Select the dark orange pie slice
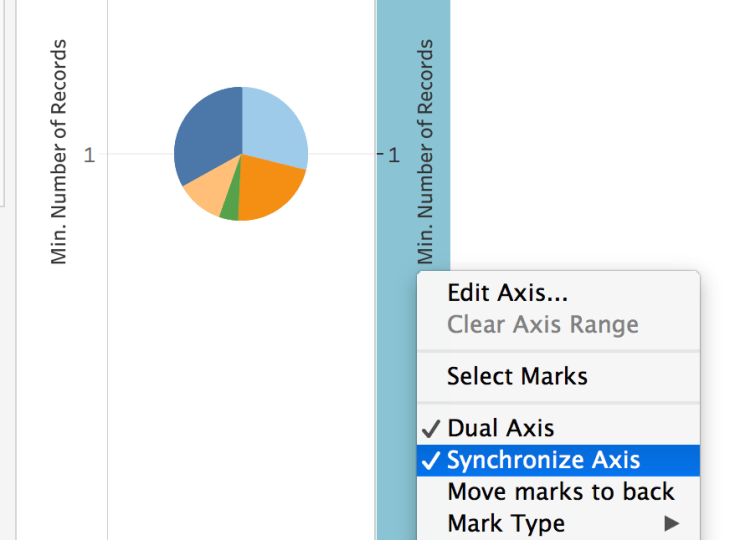 coord(270,190)
